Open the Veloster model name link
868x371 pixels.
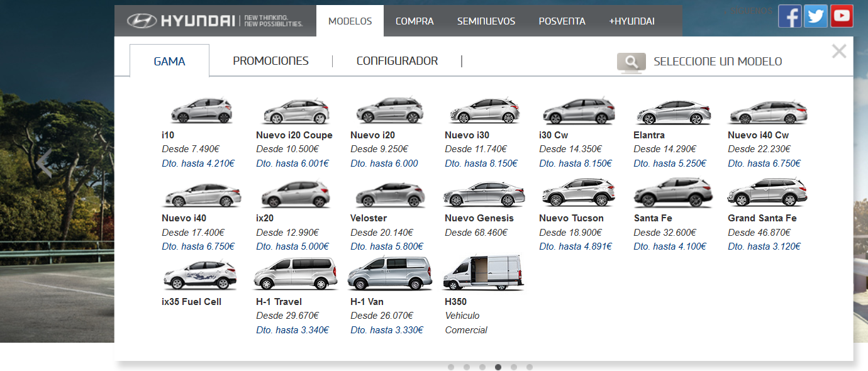pyautogui.click(x=369, y=218)
